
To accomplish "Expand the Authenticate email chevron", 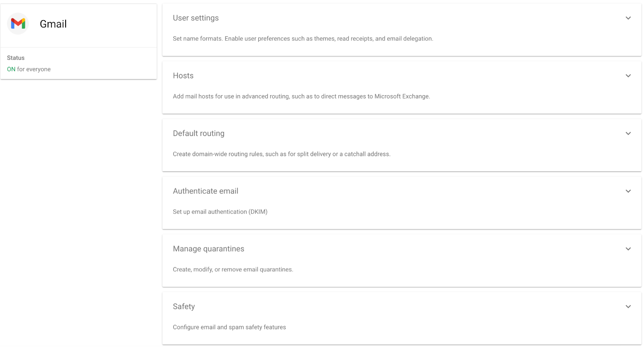I will (628, 191).
